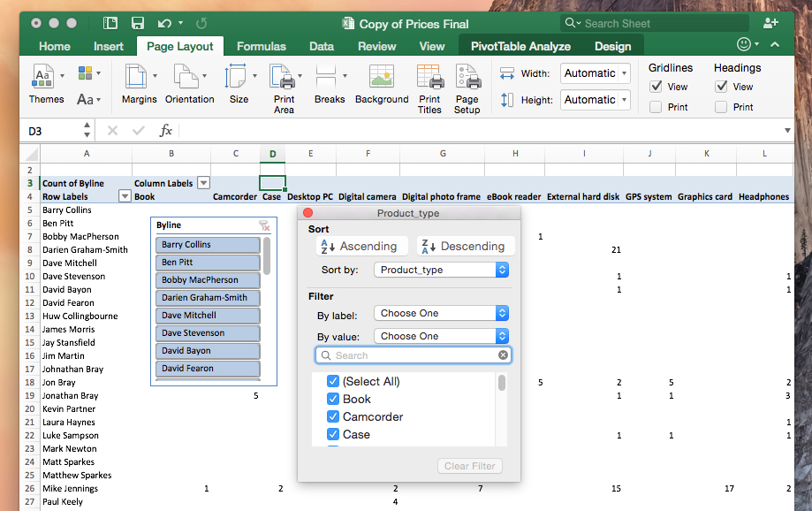Open Print Titles
The width and height of the screenshot is (812, 511).
tap(429, 85)
